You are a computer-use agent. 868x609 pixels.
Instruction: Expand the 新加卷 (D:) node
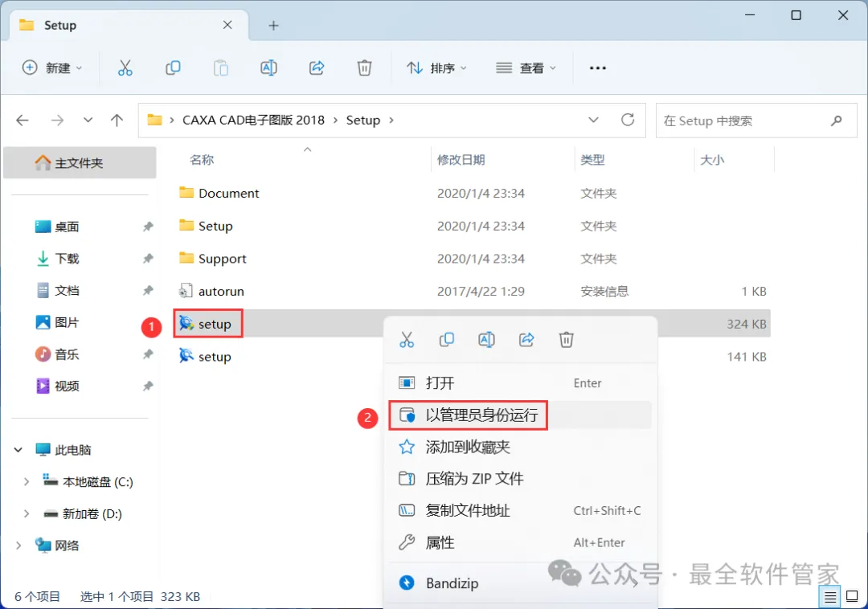pos(26,514)
